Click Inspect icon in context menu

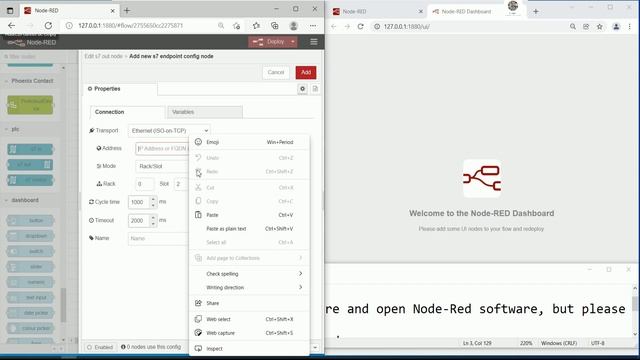198,348
